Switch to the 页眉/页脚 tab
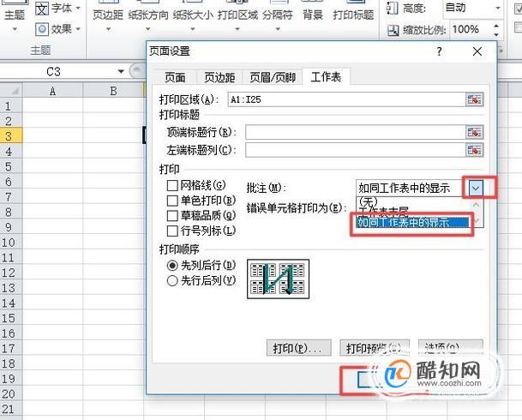Image resolution: width=522 pixels, height=420 pixels. [273, 77]
